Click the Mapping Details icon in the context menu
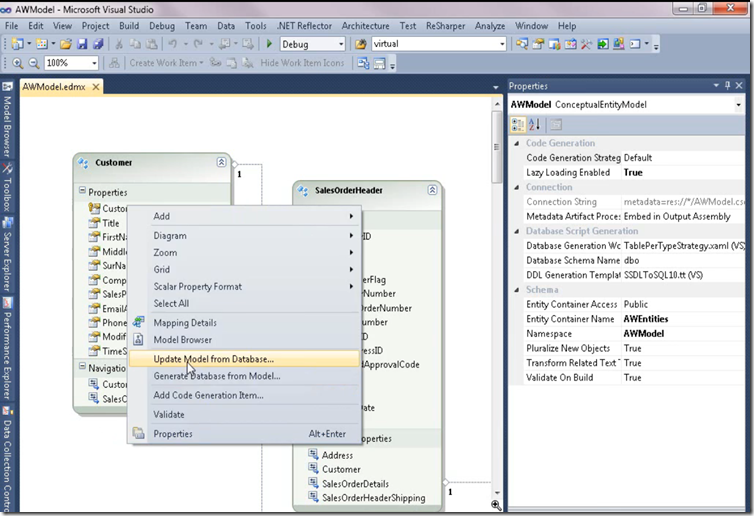754x516 pixels. tap(138, 322)
